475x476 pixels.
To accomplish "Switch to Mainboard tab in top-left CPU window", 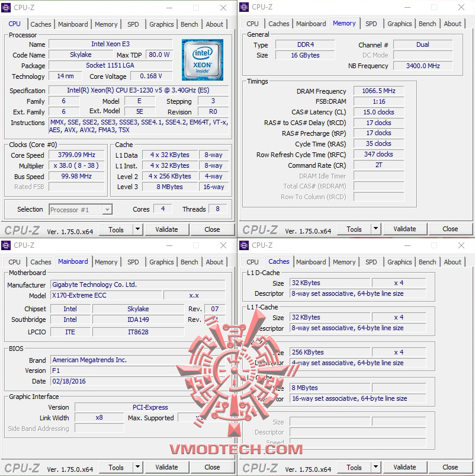I will (73, 24).
